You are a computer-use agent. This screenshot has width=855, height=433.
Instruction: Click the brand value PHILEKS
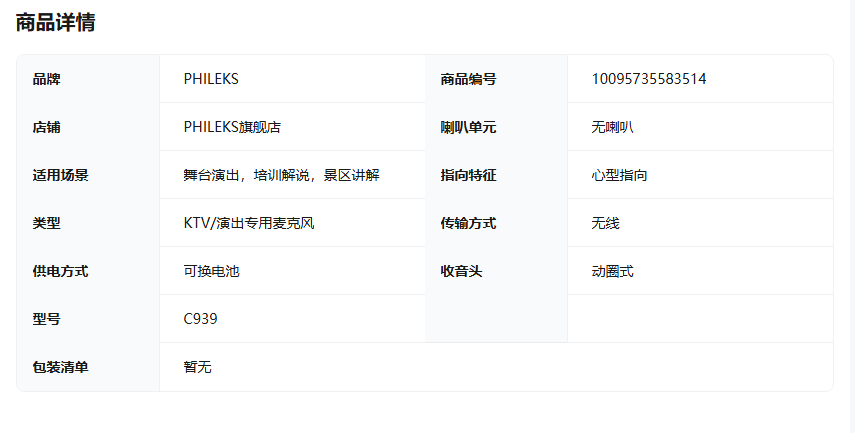(211, 79)
